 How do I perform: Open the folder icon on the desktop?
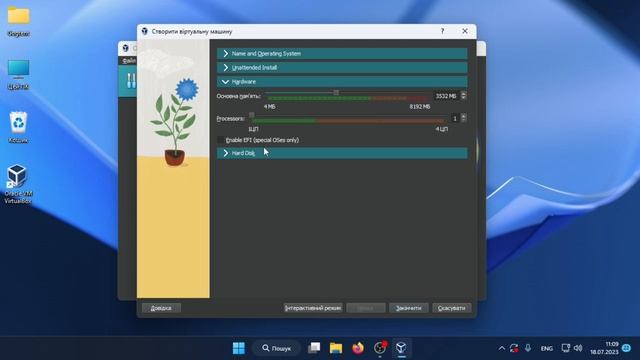18,16
